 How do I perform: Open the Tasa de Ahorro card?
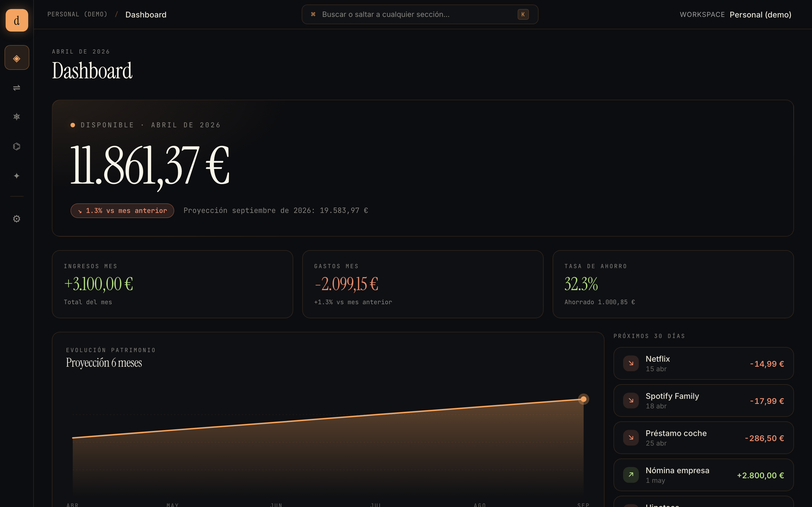(672, 284)
